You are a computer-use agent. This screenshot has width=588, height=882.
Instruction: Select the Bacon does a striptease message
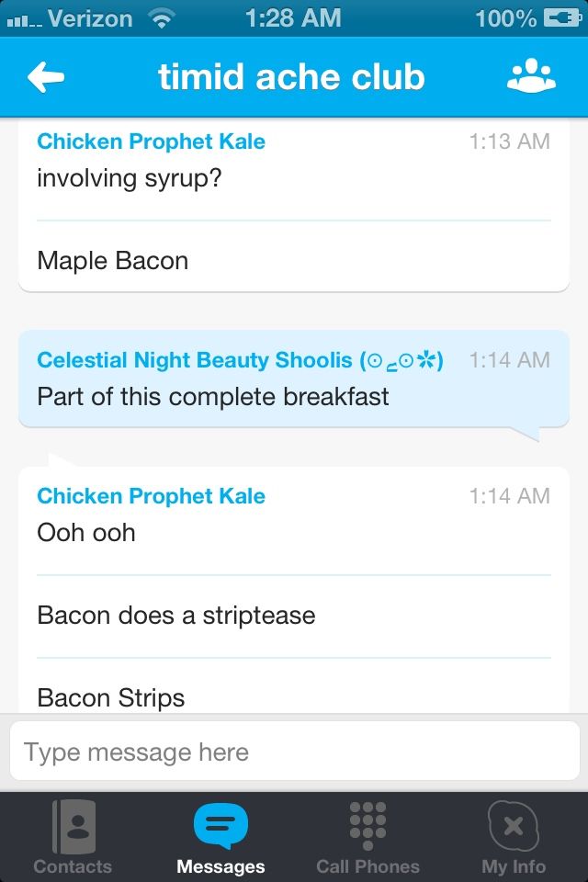click(176, 616)
